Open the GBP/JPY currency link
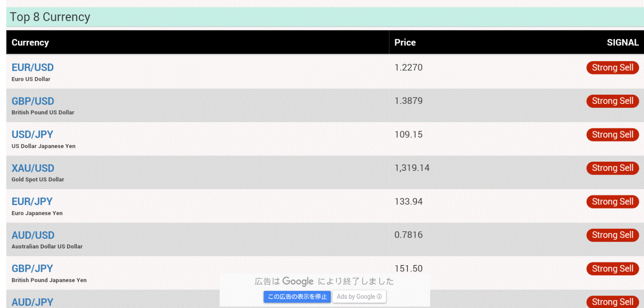Image resolution: width=644 pixels, height=308 pixels. pos(32,269)
